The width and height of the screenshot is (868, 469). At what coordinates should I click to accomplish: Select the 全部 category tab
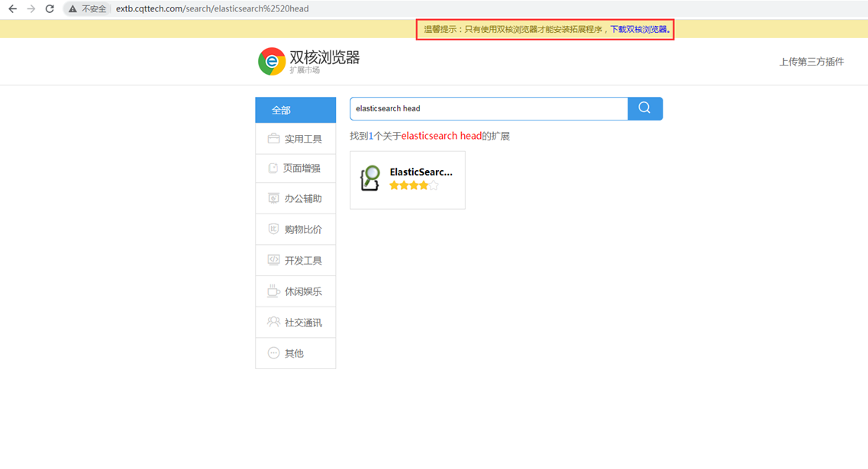click(295, 110)
